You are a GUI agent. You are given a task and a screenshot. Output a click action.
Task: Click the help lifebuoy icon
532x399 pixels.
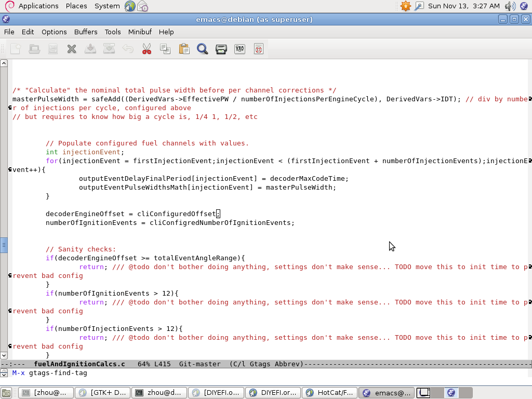coord(259,49)
